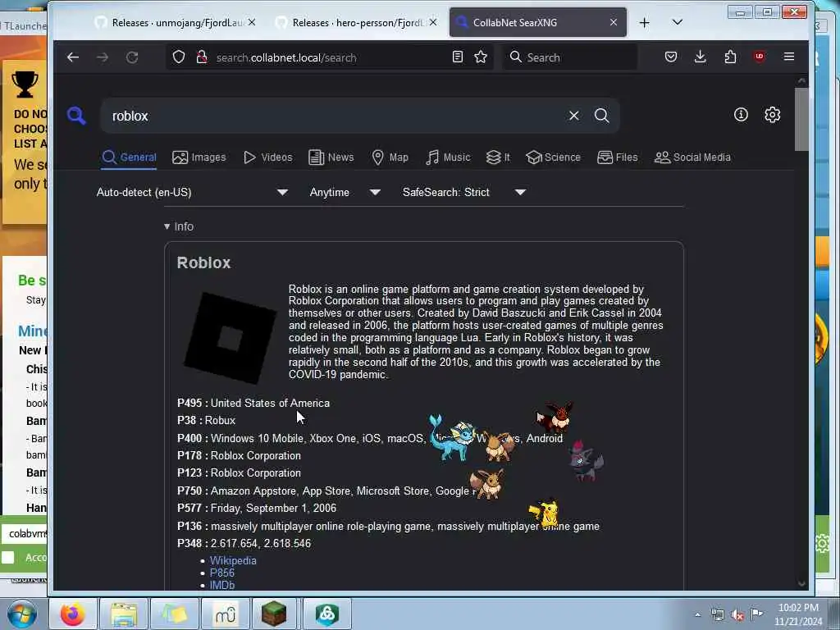The width and height of the screenshot is (840, 630).
Task: Bookmark this page with the star icon
Action: 481,57
